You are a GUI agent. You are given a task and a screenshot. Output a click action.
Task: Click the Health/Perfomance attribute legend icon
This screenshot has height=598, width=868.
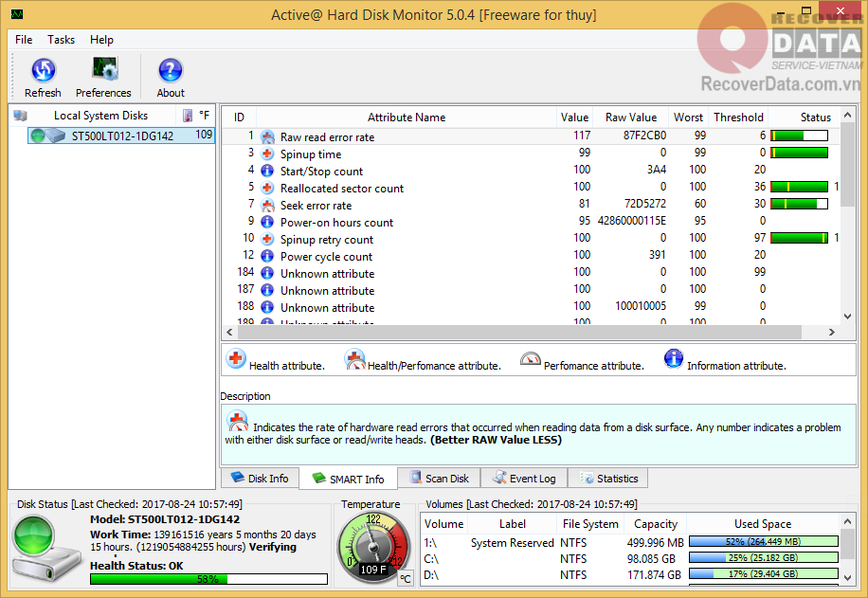[x=354, y=359]
